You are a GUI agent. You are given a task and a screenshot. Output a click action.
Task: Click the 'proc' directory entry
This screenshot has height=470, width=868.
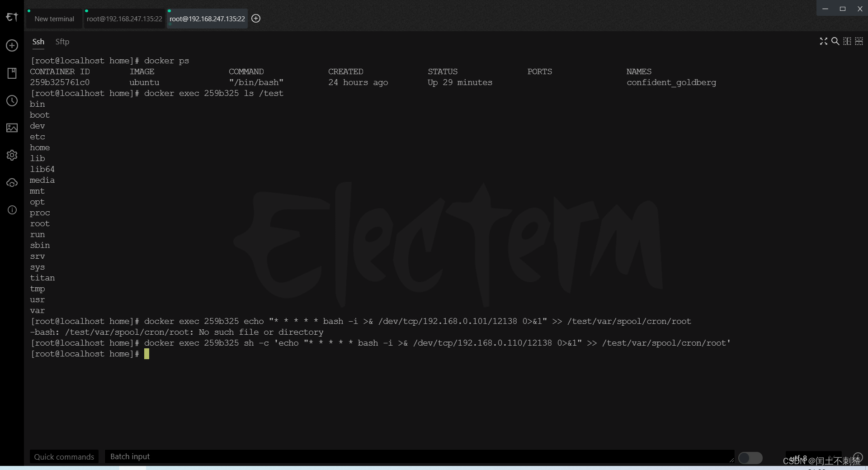click(40, 213)
